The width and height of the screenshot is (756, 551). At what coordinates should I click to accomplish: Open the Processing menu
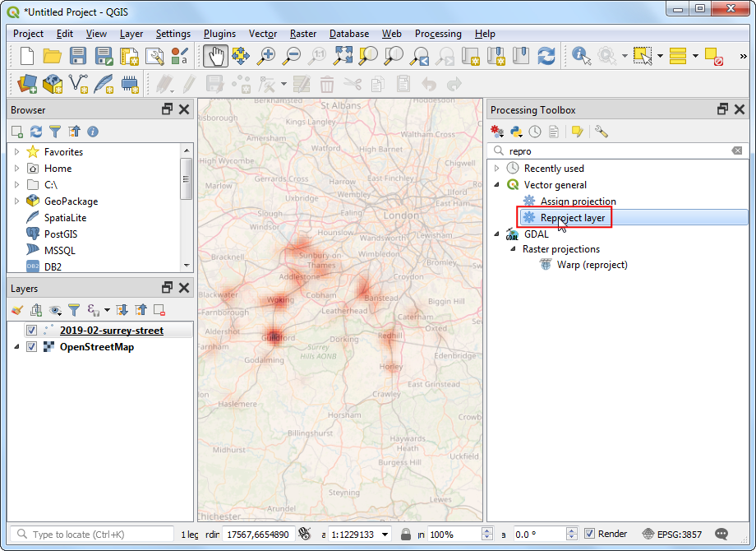point(438,34)
